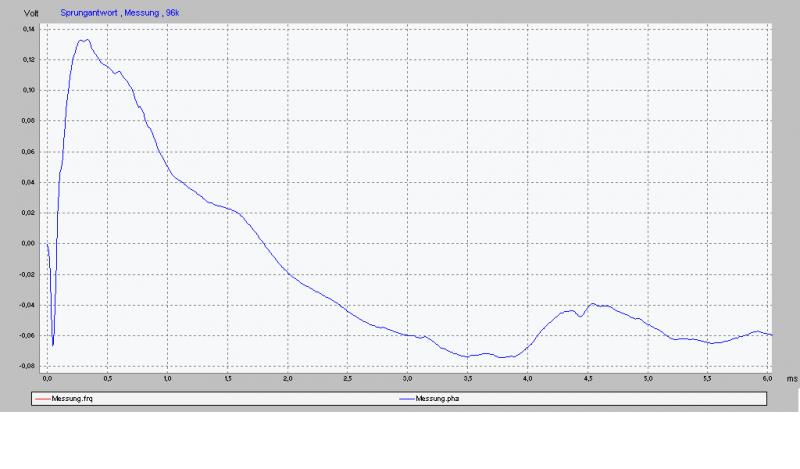Click the 2,0 x-axis label

[288, 379]
